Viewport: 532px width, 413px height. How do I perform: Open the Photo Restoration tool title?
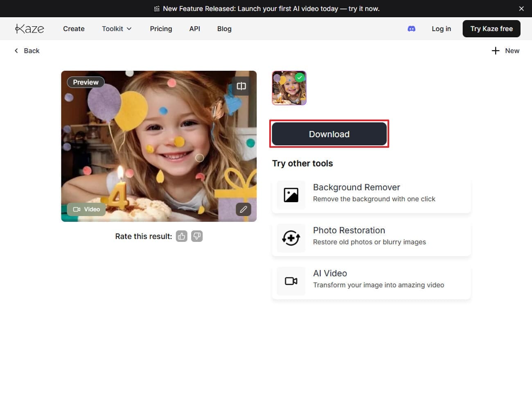coord(349,230)
